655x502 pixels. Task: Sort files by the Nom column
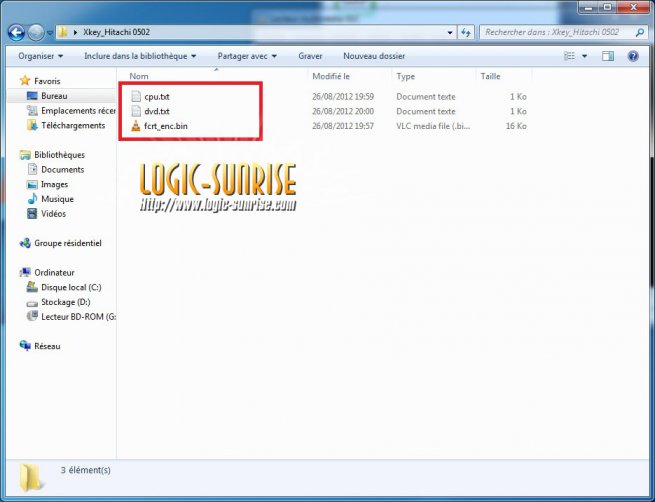click(139, 76)
